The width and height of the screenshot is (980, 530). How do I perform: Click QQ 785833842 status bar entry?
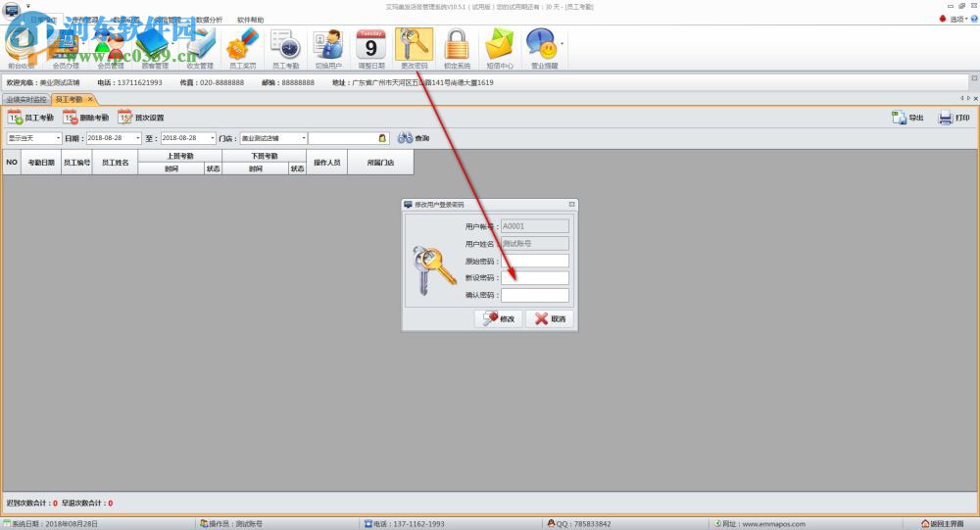pyautogui.click(x=579, y=524)
